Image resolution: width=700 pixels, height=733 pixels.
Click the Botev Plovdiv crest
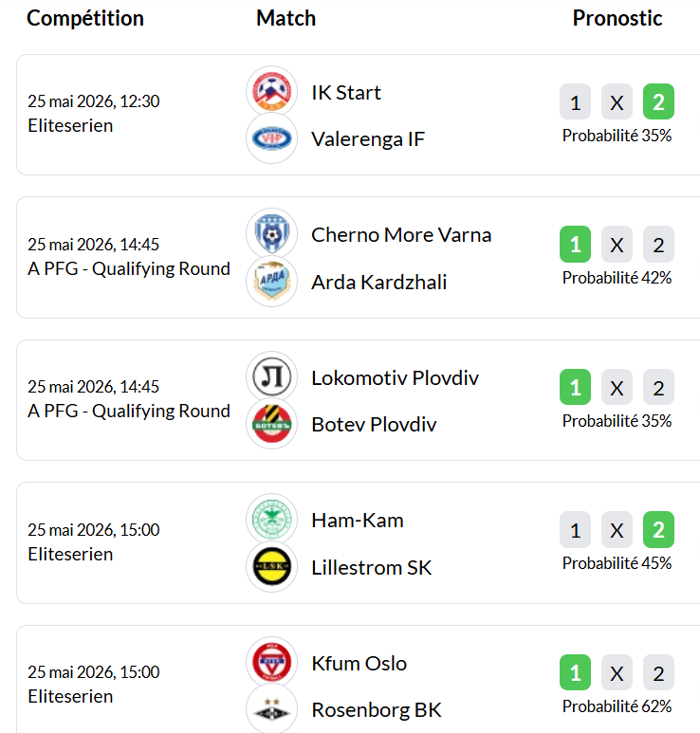tap(271, 424)
